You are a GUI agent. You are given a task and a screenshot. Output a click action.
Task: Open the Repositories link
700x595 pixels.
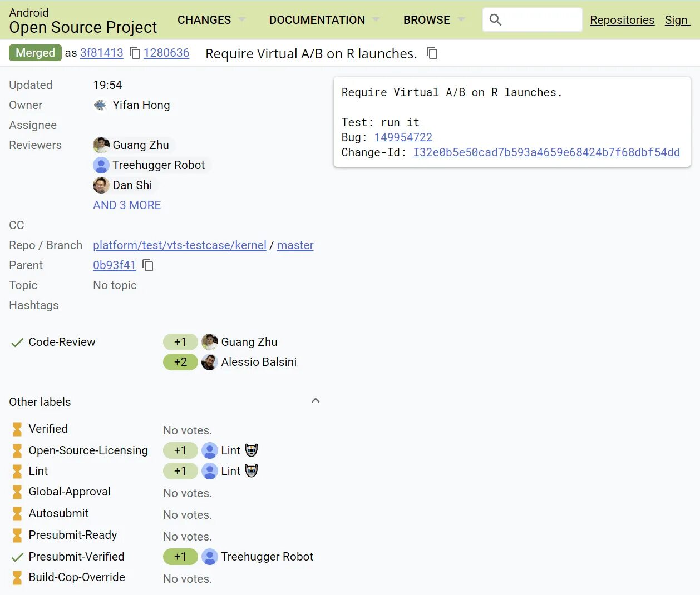tap(622, 20)
